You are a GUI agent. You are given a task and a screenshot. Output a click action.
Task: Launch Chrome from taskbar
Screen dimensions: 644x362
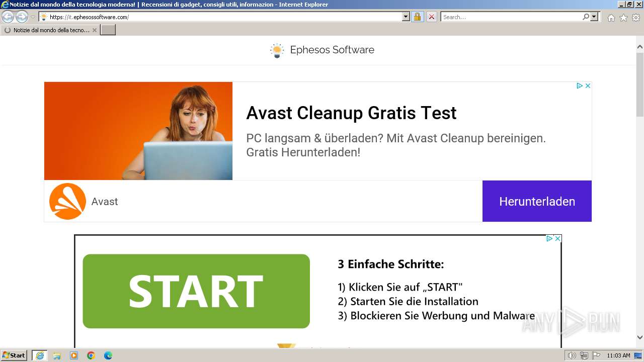[91, 355]
